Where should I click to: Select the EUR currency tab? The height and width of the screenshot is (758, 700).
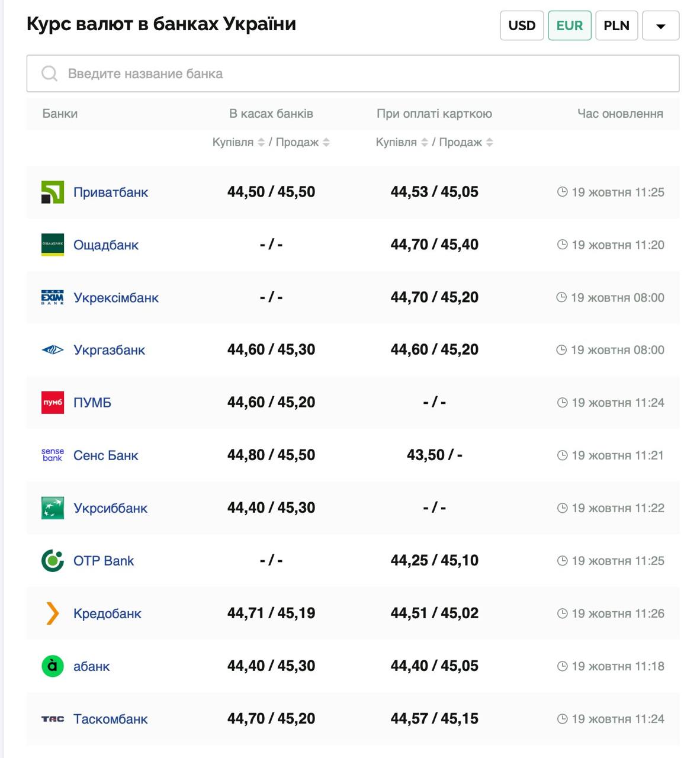(x=569, y=25)
